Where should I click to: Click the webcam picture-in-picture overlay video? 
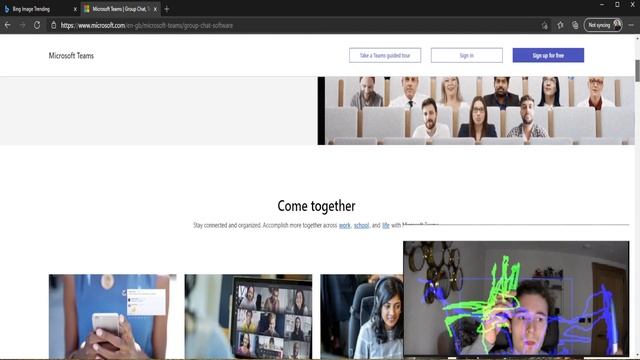pos(516,298)
